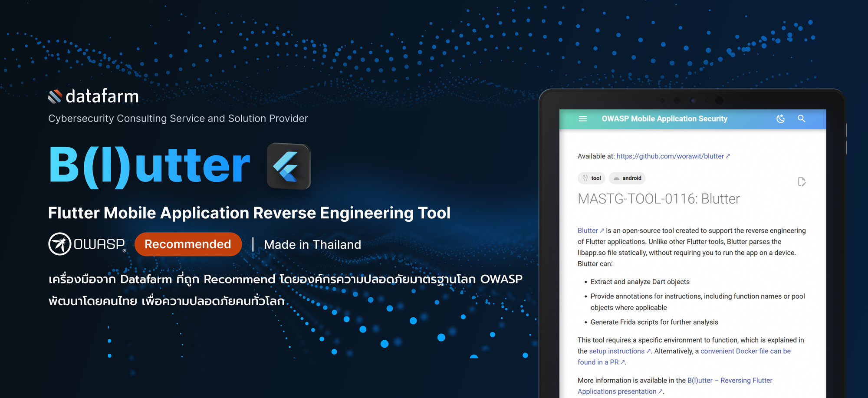Click 'Cybersecurity Consulting Service and Solution Provider' tagline
This screenshot has height=398, width=868.
point(178,118)
